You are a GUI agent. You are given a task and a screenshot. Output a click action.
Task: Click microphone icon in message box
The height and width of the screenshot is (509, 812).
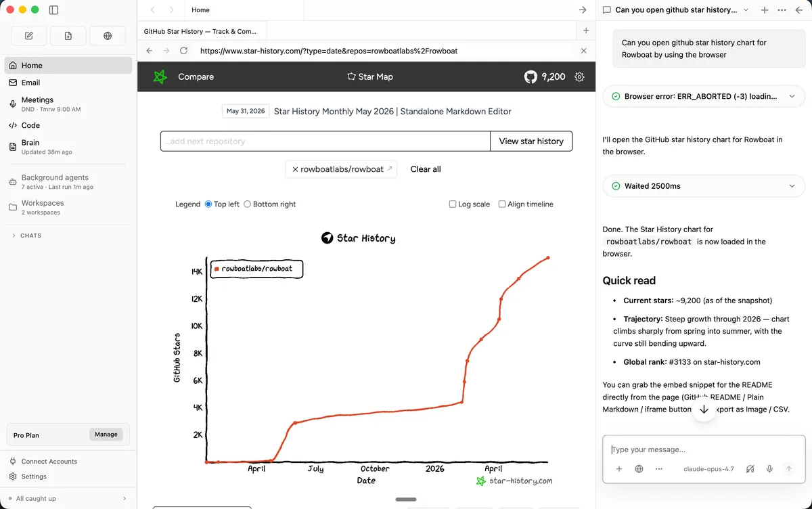(x=769, y=468)
